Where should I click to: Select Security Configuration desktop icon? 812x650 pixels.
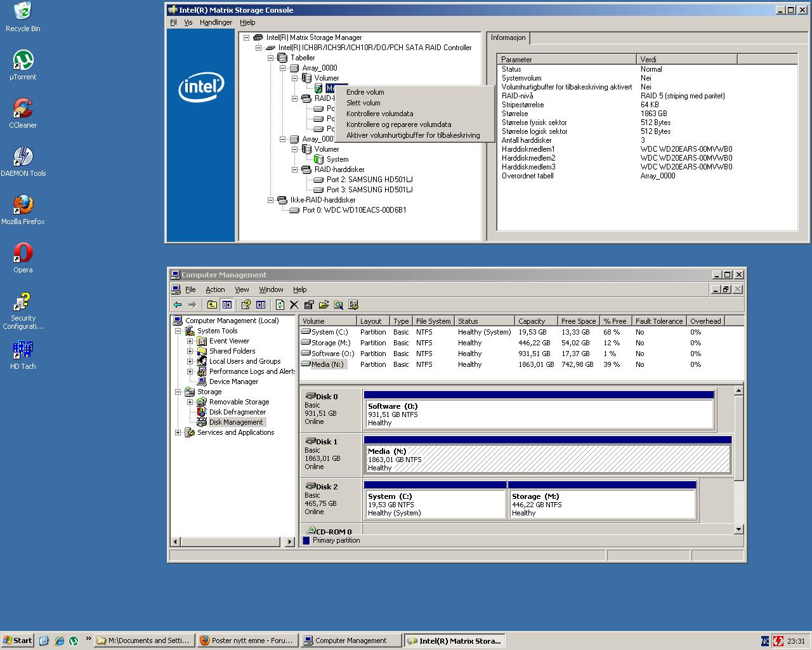click(23, 311)
